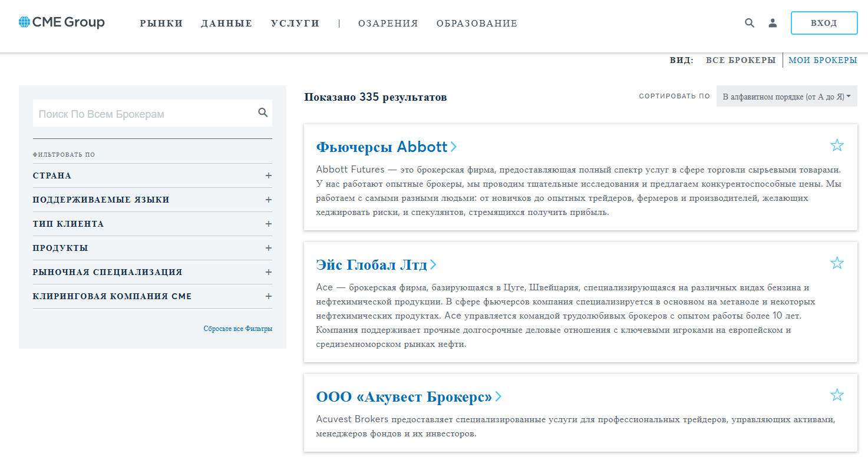Open the Фьючерсы Abbott broker page
The image size is (868, 457).
pyautogui.click(x=387, y=146)
